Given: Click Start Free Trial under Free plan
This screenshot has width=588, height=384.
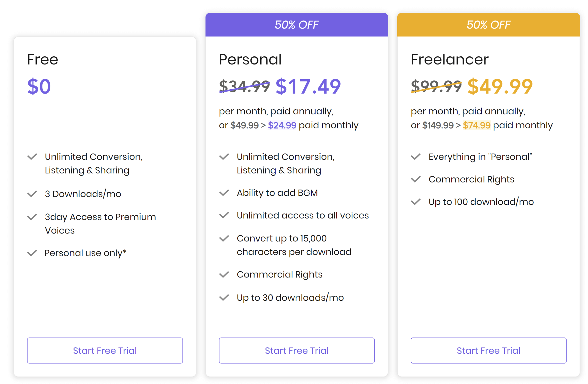Looking at the screenshot, I should click(105, 350).
